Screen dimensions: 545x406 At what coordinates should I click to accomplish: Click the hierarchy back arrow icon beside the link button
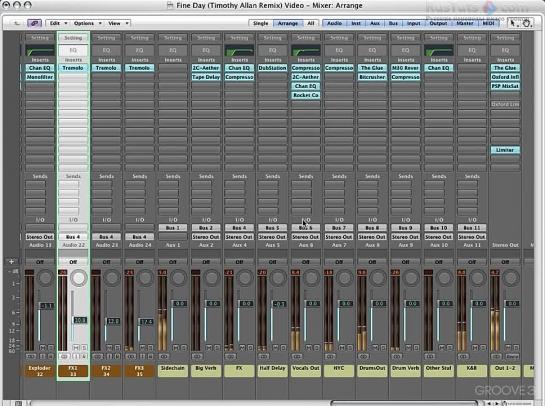click(17, 23)
